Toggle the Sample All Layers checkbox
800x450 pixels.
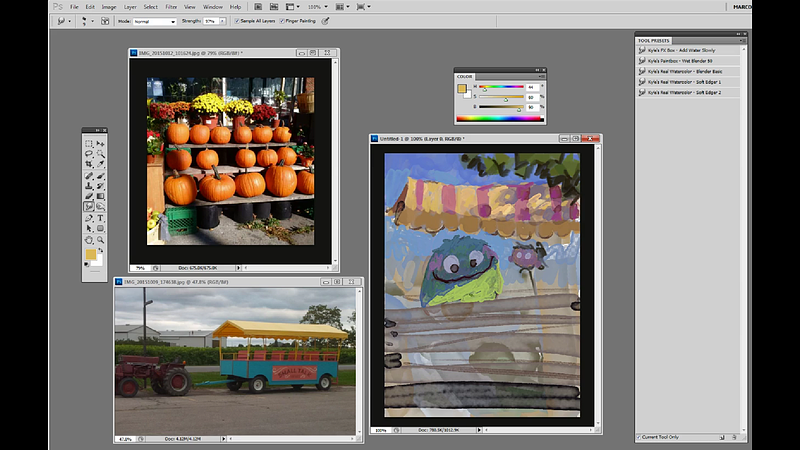coord(237,20)
